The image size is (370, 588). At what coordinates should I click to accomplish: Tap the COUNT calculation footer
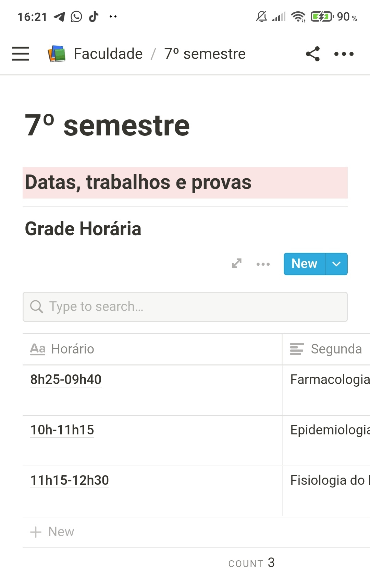pos(251,563)
